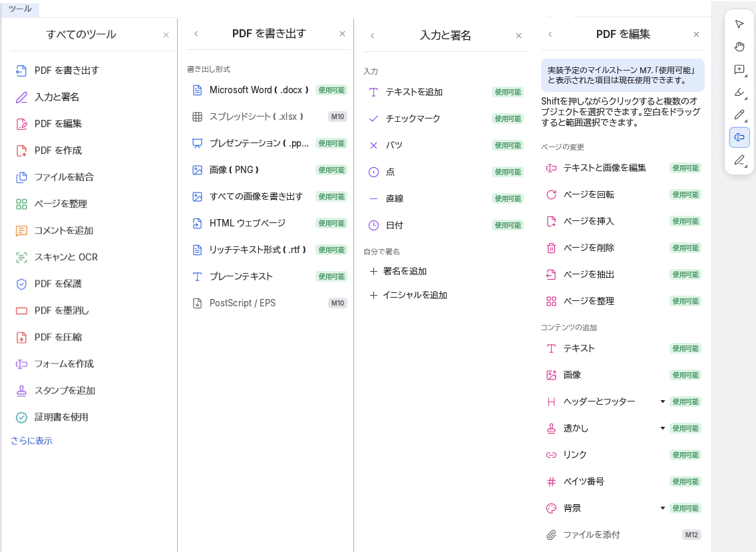Click the trash icon for ページを削除
Viewport: 756px width, 552px height.
click(x=551, y=248)
